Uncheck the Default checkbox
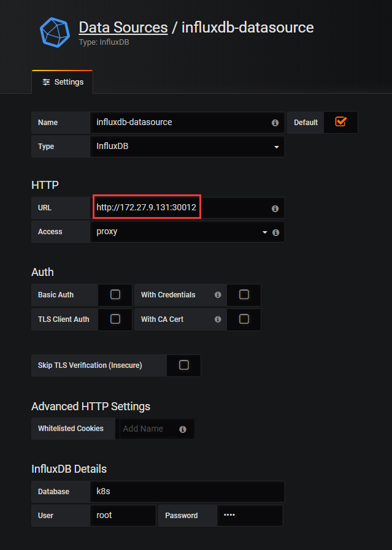The image size is (392, 550). click(x=340, y=122)
